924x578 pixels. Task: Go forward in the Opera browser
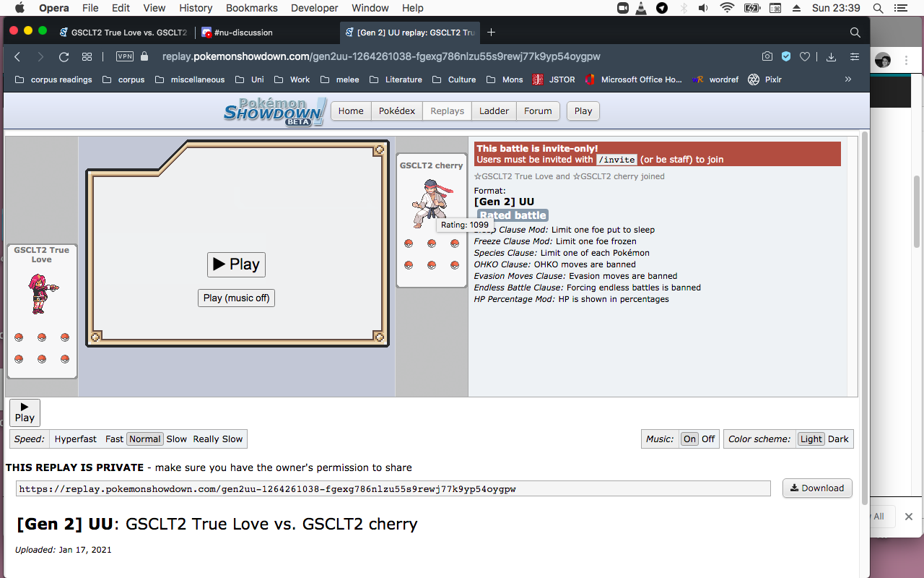tap(40, 56)
